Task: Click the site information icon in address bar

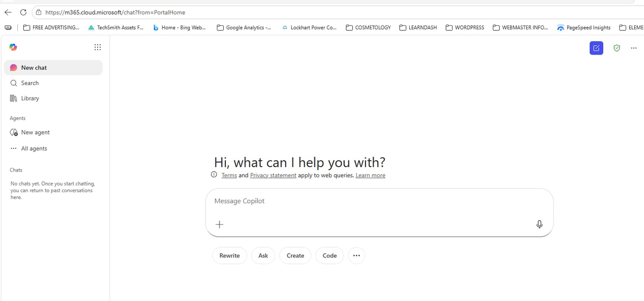Action: 39,12
